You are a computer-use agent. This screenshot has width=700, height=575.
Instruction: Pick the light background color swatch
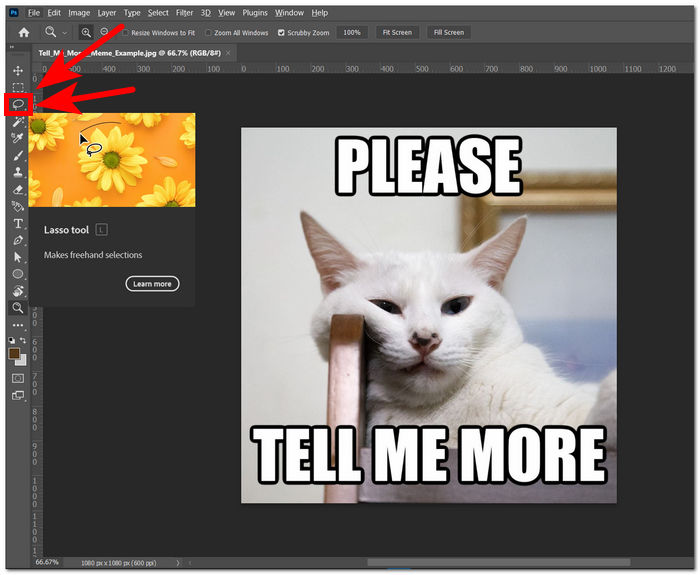coord(22,360)
